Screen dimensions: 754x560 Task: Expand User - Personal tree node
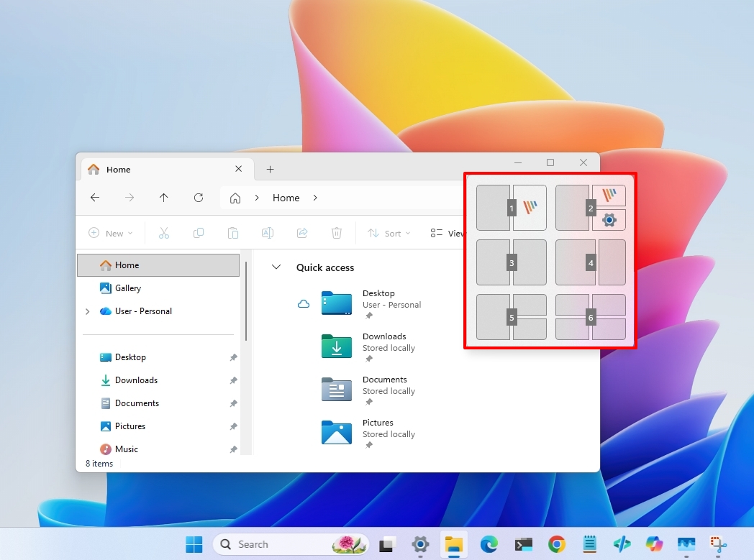tap(88, 311)
